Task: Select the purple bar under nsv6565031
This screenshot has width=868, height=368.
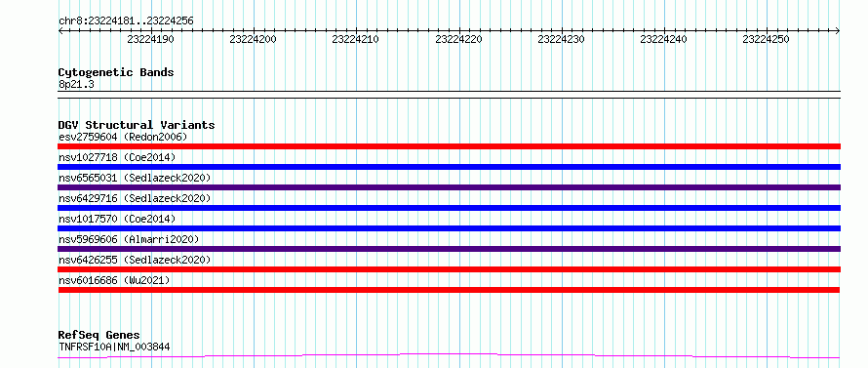Action: point(449,187)
